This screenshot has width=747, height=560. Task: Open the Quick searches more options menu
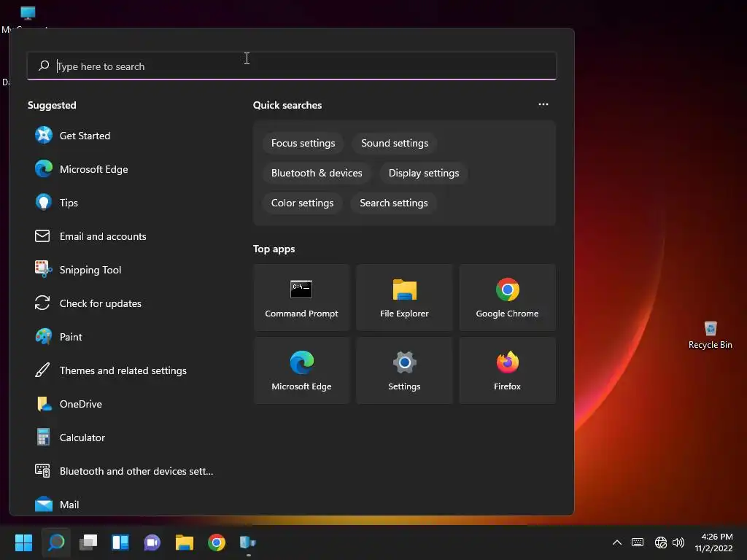pyautogui.click(x=543, y=104)
